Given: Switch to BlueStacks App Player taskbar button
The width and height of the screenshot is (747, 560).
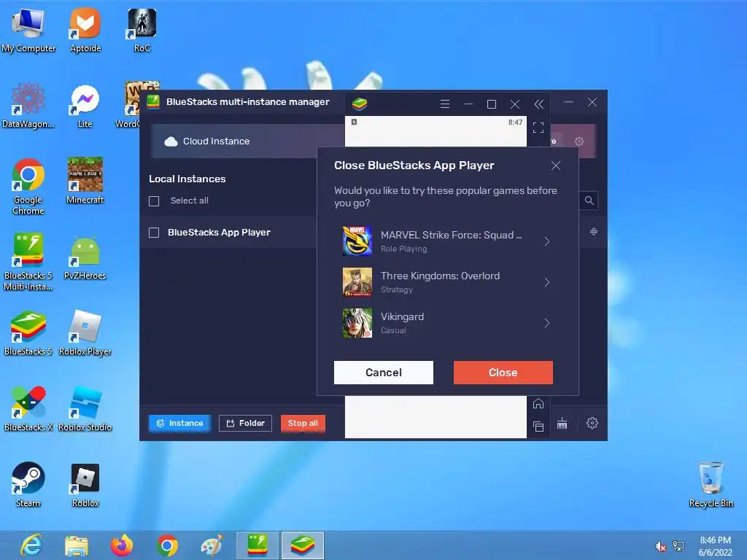Looking at the screenshot, I should (303, 545).
